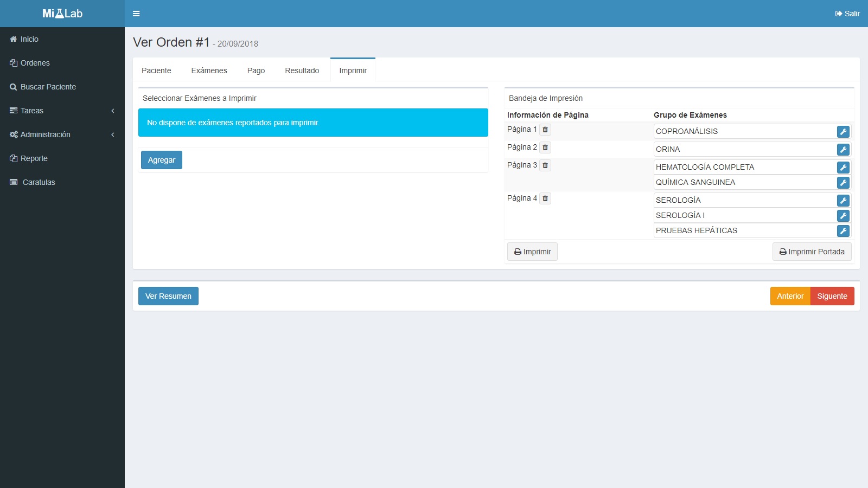
Task: Switch to the Paciente tab
Action: click(x=156, y=70)
